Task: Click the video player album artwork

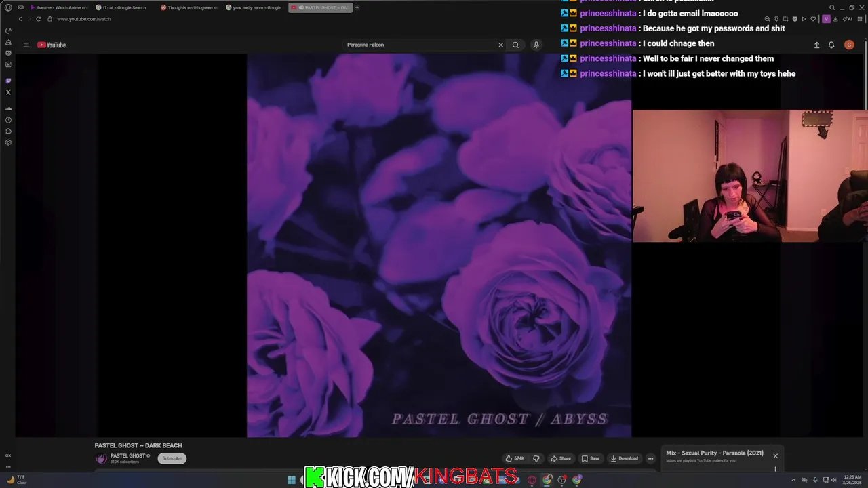Action: [439, 245]
